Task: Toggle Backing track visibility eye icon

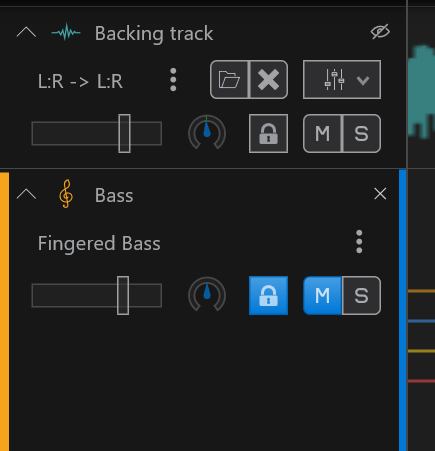Action: (380, 32)
